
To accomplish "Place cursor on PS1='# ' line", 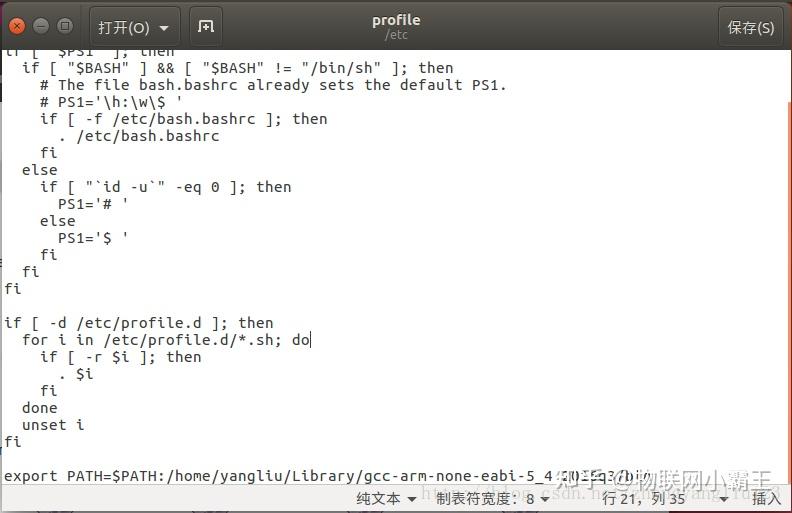I will (x=93, y=204).
